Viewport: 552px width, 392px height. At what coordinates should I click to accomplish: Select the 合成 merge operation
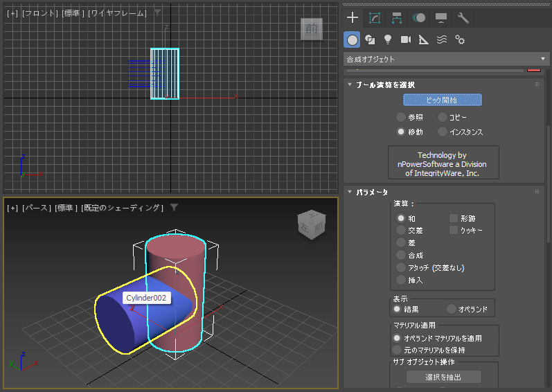(x=401, y=255)
